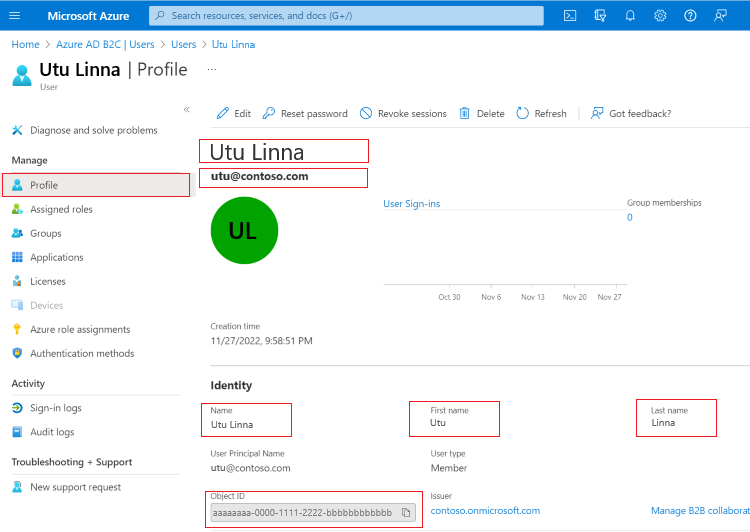750x532 pixels.
Task: Delete the user via toolbar
Action: point(481,114)
